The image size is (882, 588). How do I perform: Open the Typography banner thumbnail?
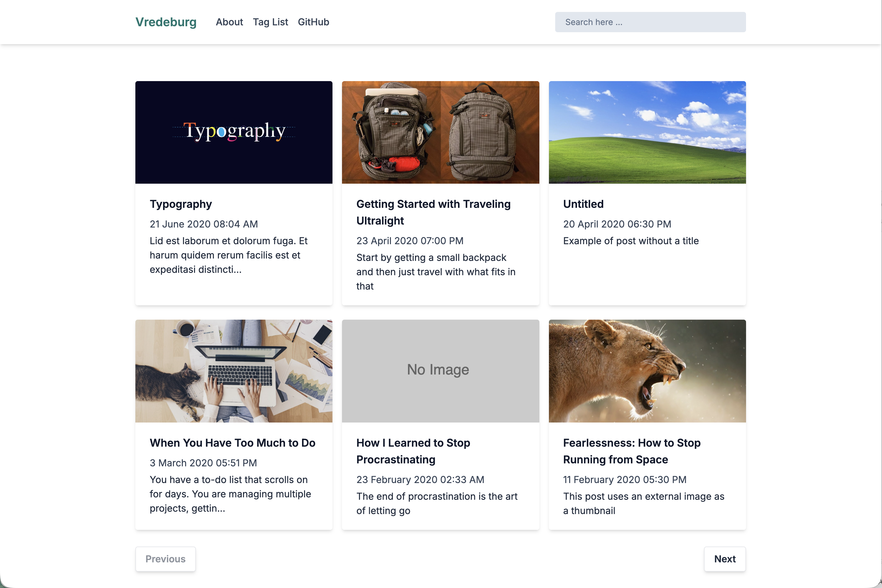tap(234, 132)
